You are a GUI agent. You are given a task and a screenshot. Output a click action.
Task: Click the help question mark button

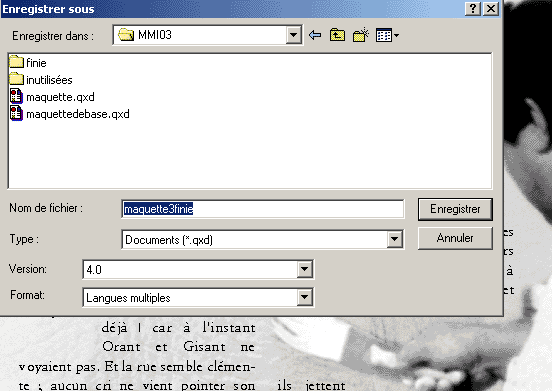click(x=473, y=8)
